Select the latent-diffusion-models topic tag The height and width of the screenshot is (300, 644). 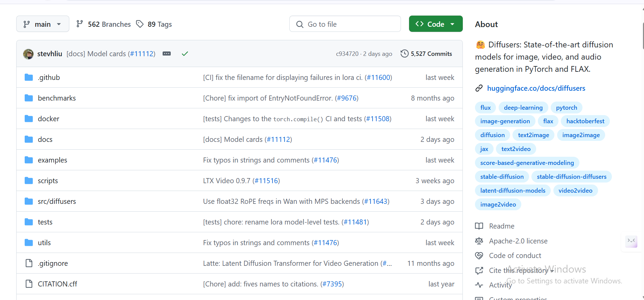click(513, 191)
